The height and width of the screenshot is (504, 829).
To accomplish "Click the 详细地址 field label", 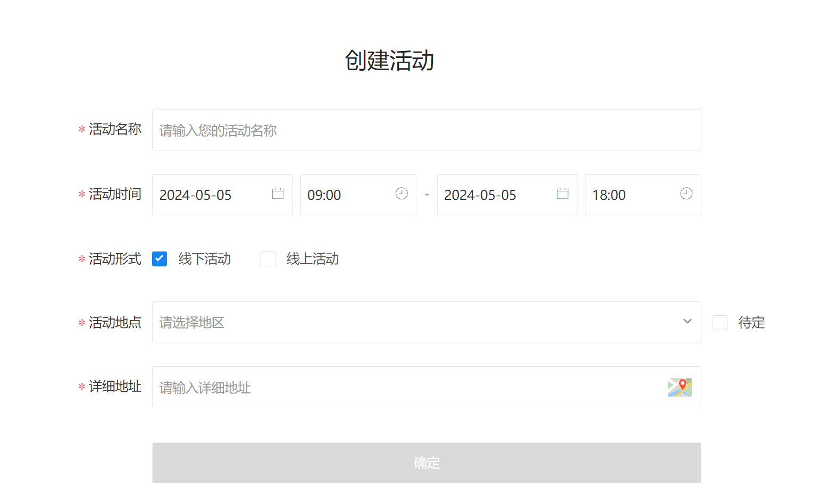I will point(115,387).
